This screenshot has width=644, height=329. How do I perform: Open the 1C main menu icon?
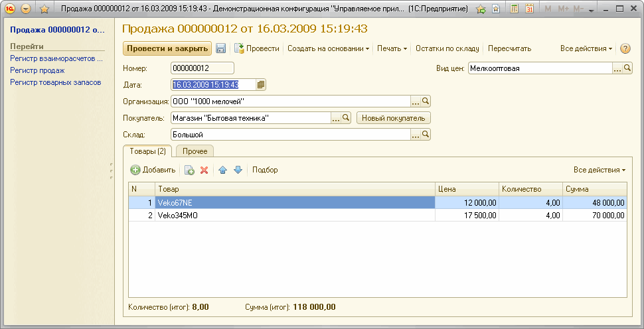[9, 9]
